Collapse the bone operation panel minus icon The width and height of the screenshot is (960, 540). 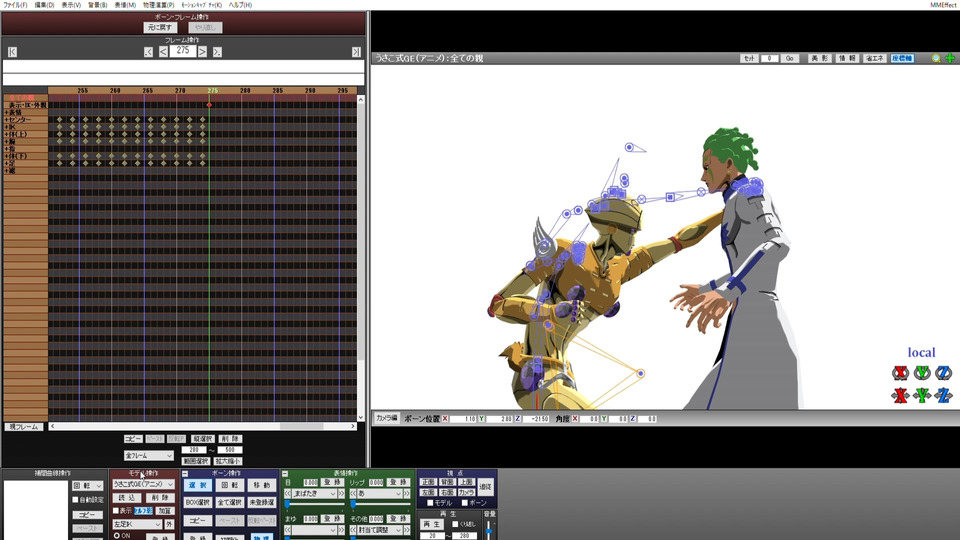(185, 473)
